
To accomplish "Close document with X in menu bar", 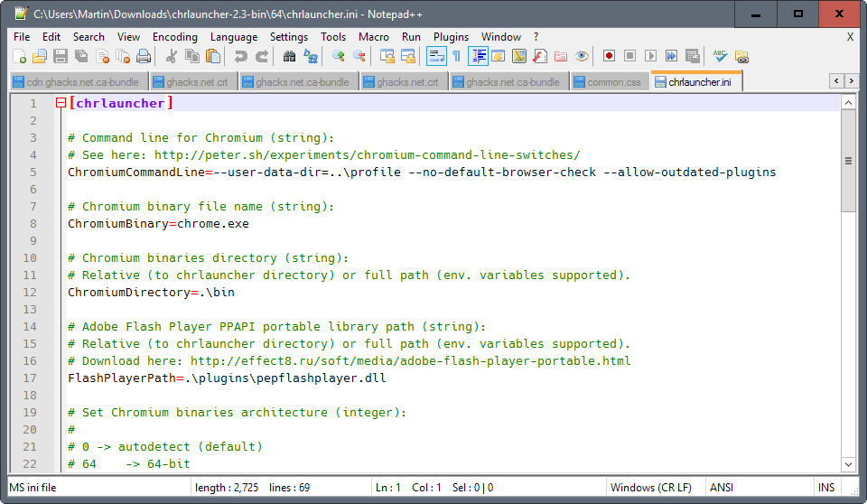I will [x=850, y=37].
